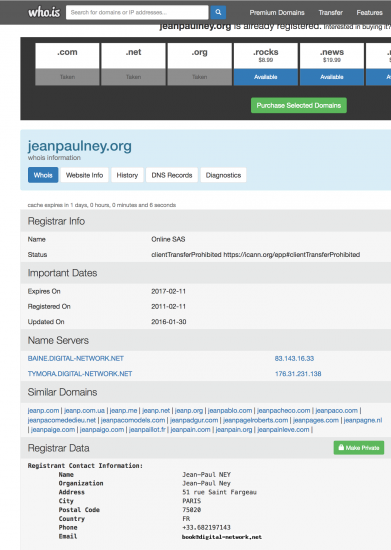The image size is (391, 550).
Task: Open IP address 176.31.231.138 link
Action: point(298,374)
